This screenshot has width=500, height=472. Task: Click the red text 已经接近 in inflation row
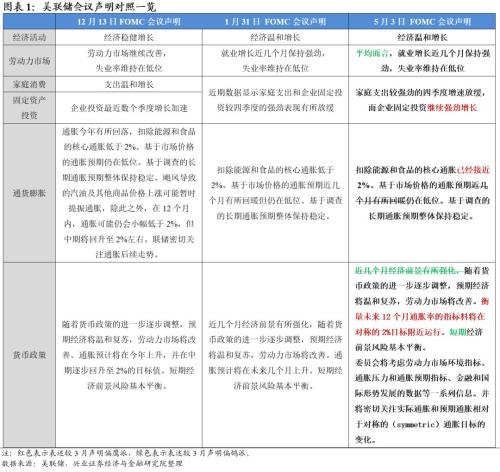click(473, 170)
